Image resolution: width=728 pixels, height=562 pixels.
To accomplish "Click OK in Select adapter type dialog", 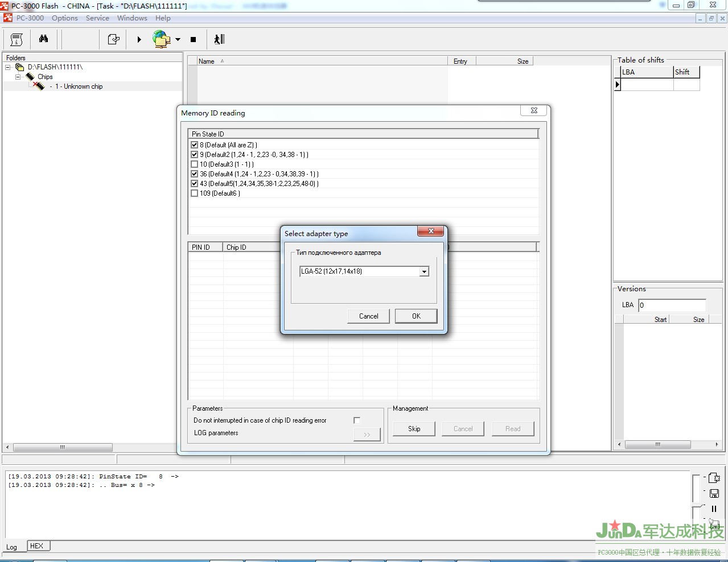I will point(416,316).
